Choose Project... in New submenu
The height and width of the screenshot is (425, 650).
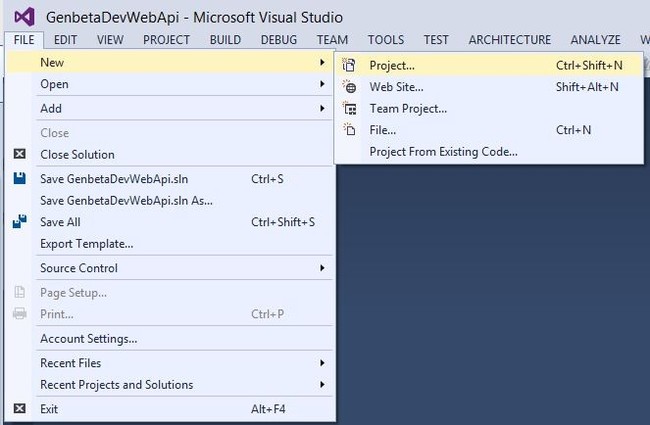pos(489,65)
